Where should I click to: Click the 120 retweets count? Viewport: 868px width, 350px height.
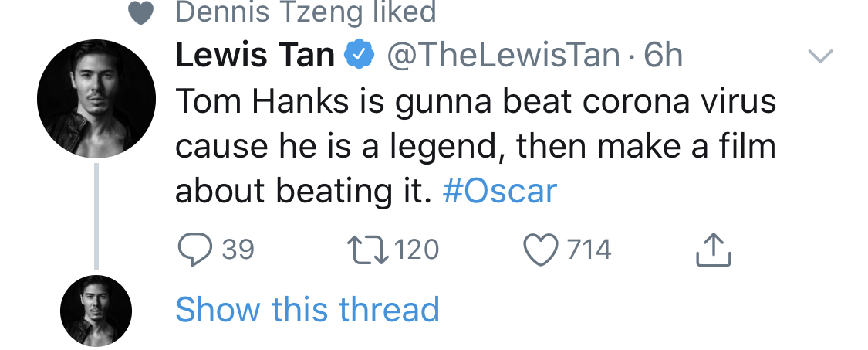416,250
